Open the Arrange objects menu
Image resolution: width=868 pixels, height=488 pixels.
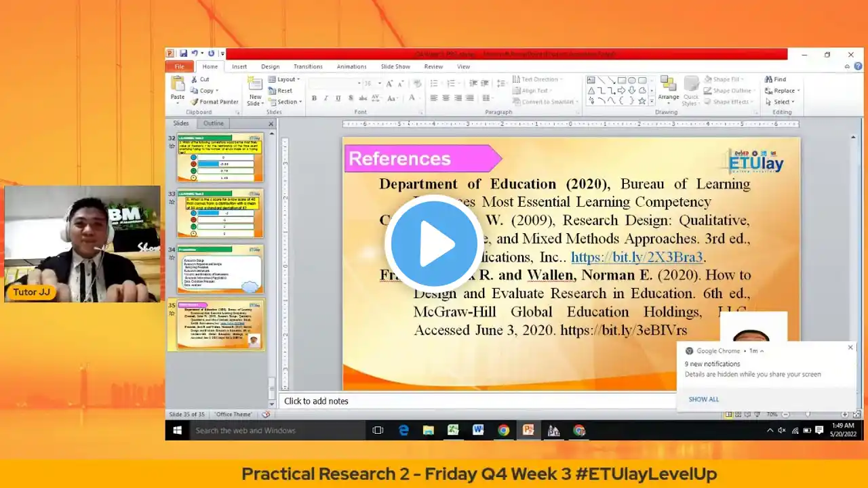pos(669,90)
